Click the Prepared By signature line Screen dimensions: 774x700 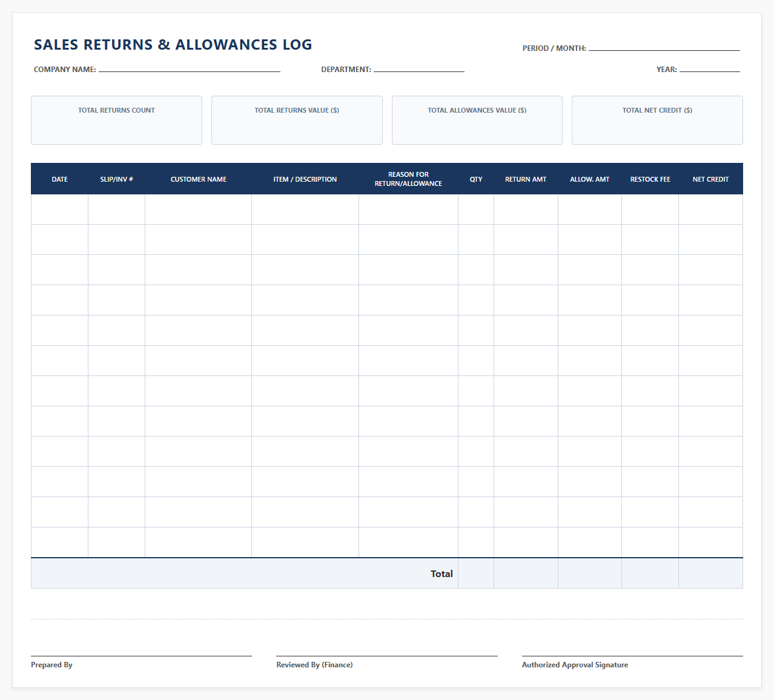[141, 655]
